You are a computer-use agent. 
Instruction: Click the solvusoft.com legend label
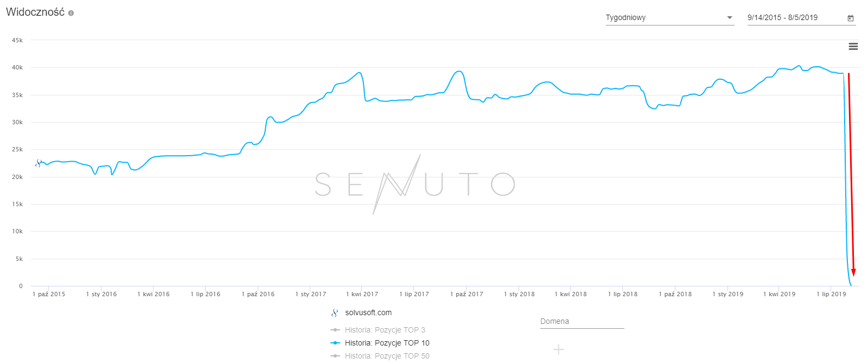[x=368, y=313]
